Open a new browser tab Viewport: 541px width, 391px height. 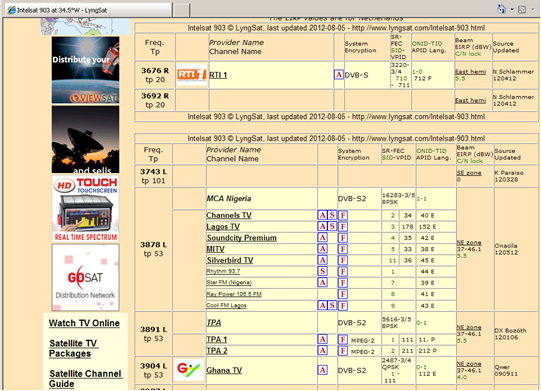(181, 10)
